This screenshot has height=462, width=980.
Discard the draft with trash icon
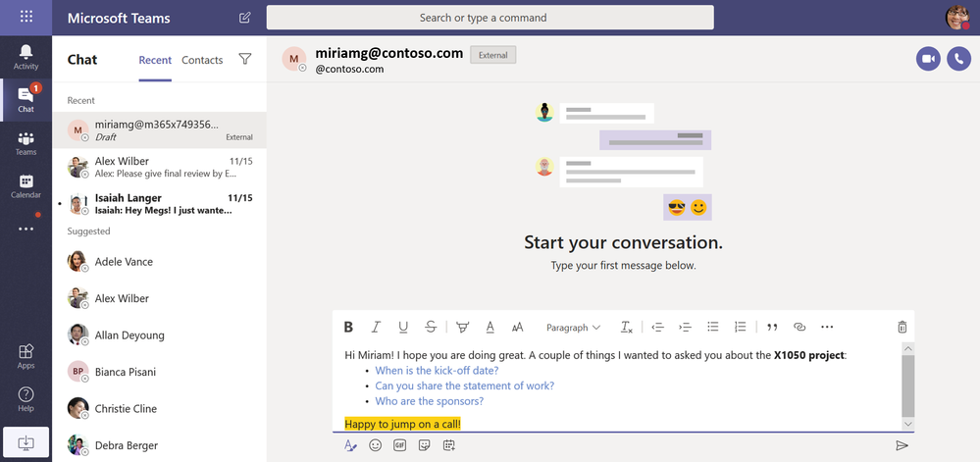902,327
